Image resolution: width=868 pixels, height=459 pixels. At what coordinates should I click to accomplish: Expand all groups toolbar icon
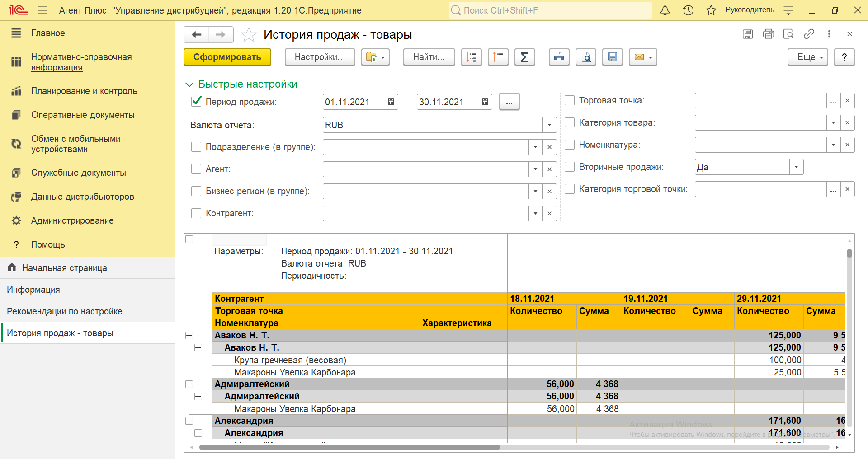pos(498,57)
